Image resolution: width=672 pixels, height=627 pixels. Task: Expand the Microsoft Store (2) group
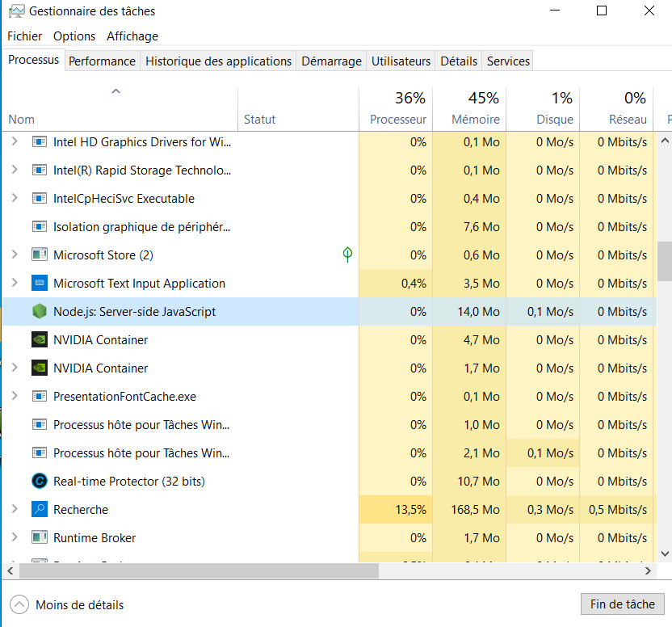[15, 255]
